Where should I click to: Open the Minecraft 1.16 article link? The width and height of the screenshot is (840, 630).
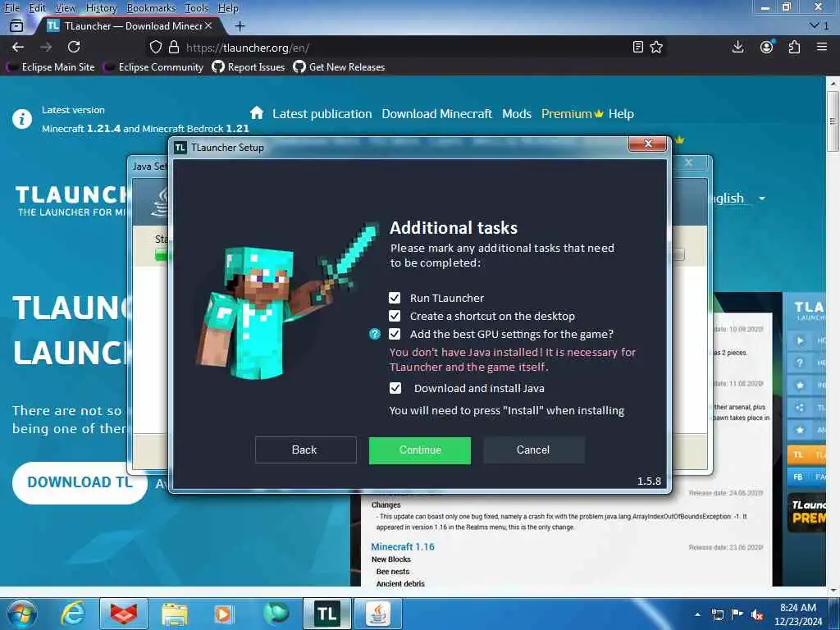point(403,547)
